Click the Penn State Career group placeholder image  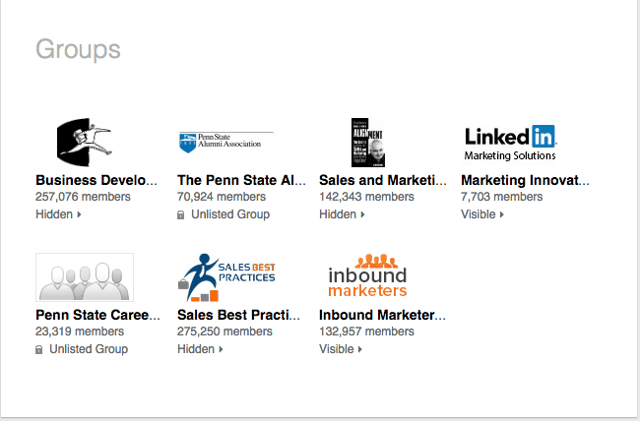click(x=84, y=277)
